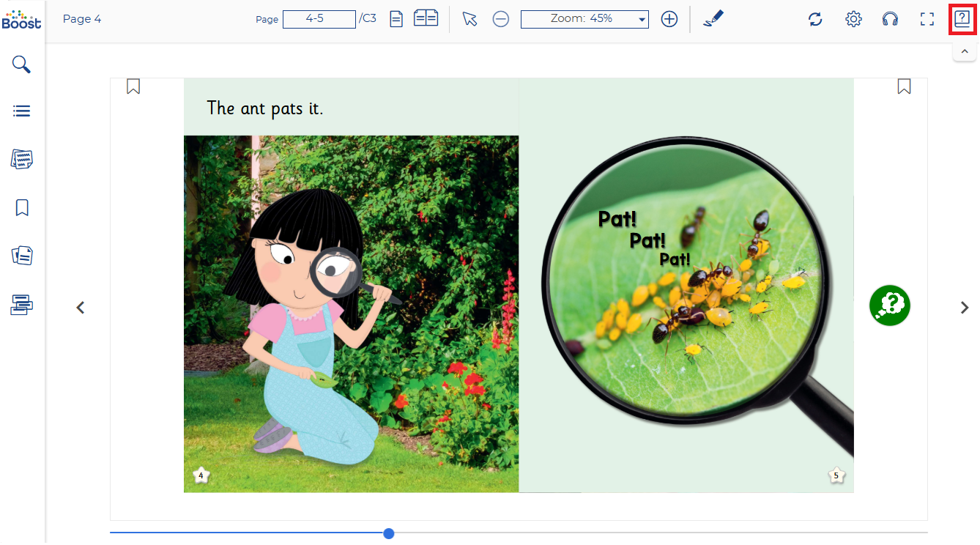Open the Zoom: 45% dropdown
Image resolution: width=980 pixels, height=545 pixels.
click(584, 19)
